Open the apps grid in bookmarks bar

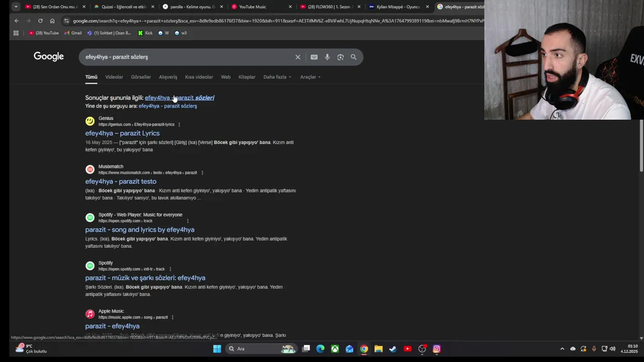[16, 33]
